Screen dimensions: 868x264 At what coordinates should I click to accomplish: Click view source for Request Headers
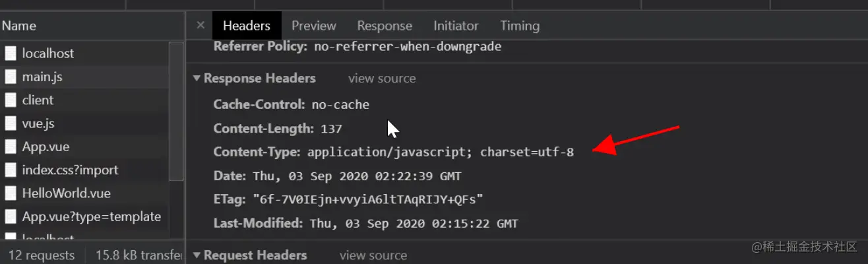tap(373, 255)
